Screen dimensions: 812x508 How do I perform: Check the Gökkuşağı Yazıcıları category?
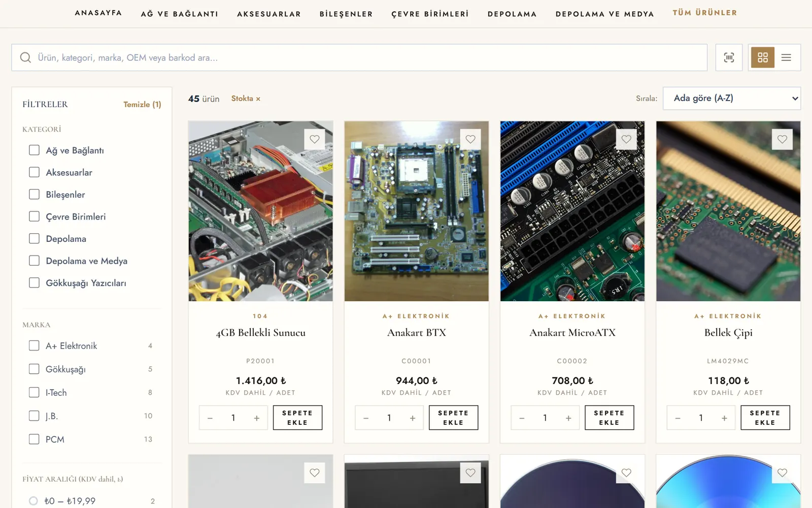tap(34, 282)
